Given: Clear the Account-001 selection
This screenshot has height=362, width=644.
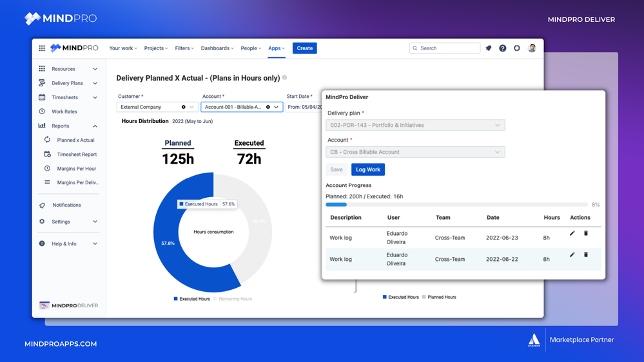Looking at the screenshot, I should (268, 107).
